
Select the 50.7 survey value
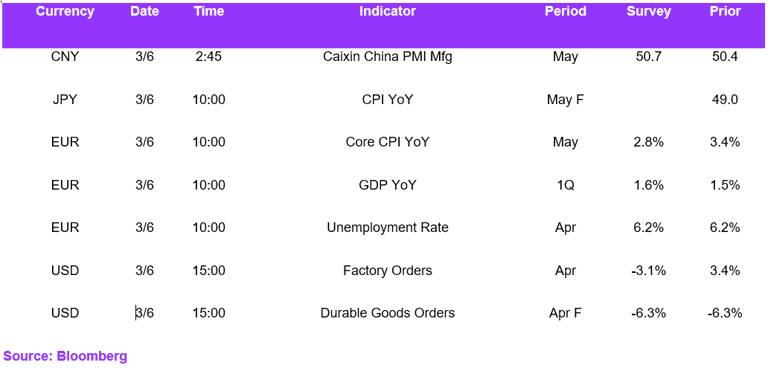(x=649, y=57)
